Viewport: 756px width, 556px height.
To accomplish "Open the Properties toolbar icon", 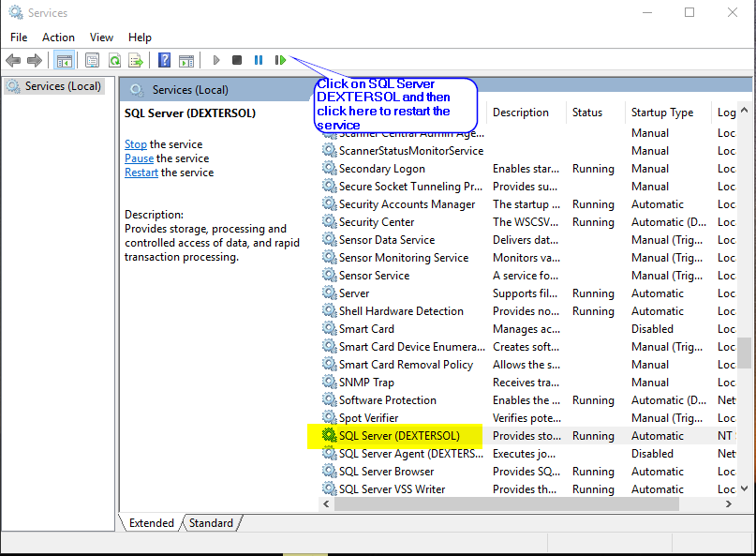I will tap(92, 61).
